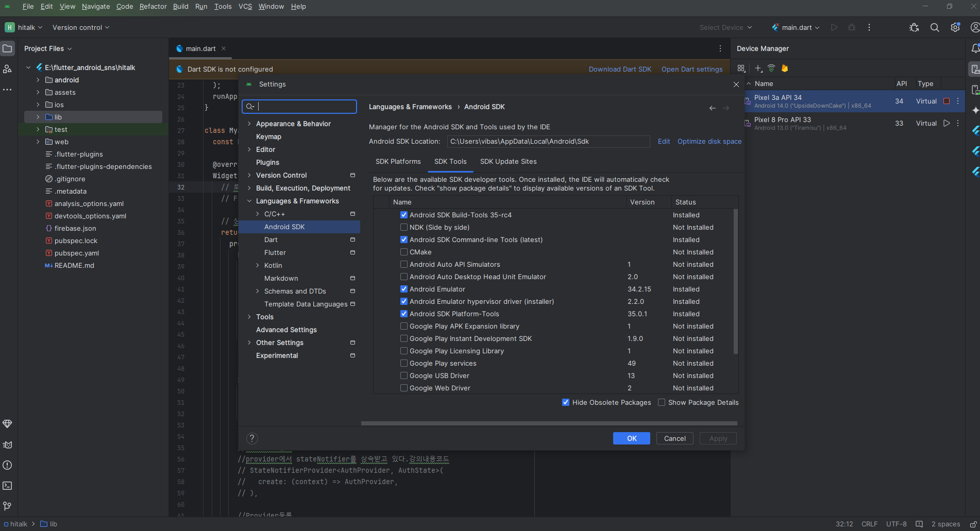
Task: Open the Terminal tool window icon
Action: pyautogui.click(x=7, y=486)
